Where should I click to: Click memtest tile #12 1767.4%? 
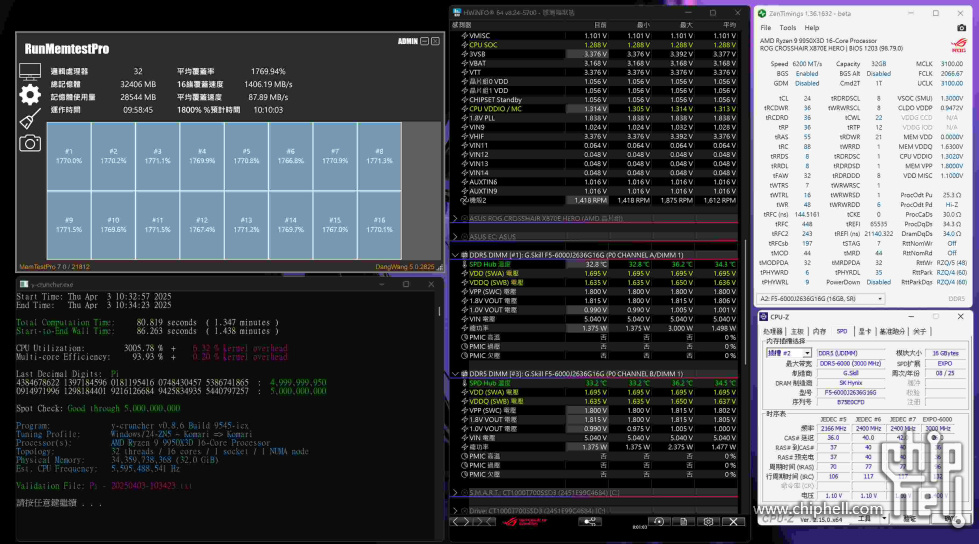point(202,225)
